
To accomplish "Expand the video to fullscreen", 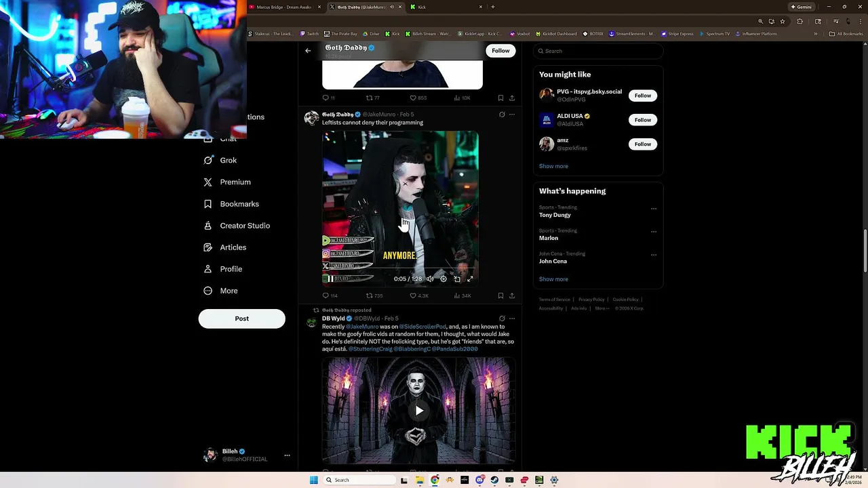I will coord(470,279).
